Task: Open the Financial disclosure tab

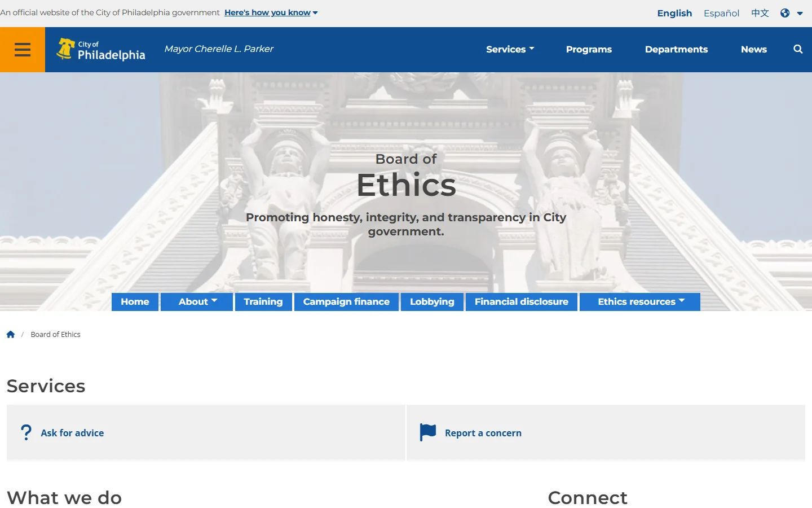Action: [522, 301]
